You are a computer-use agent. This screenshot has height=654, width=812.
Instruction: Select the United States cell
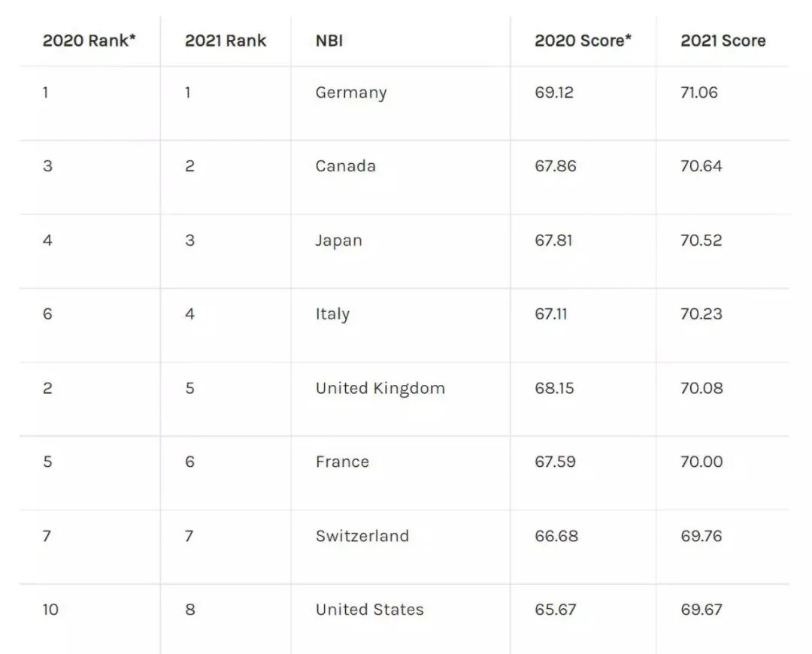369,610
